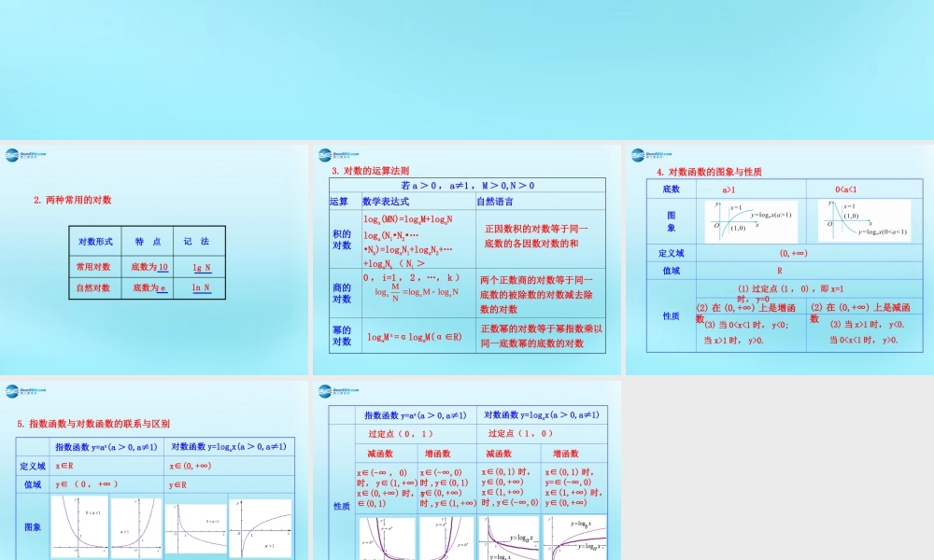
Task: Click the heading '5. 指数函数与对数函数的联系与区别'
Action: pyautogui.click(x=93, y=424)
